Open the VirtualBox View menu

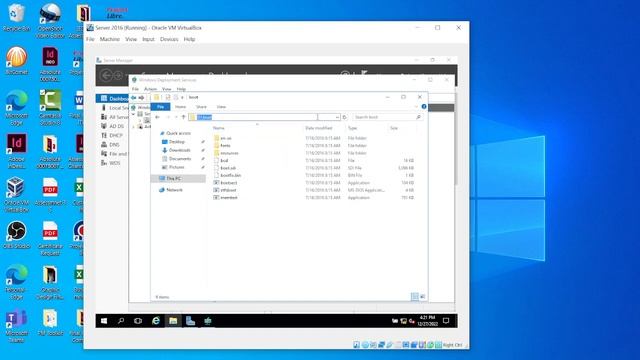[x=131, y=39]
